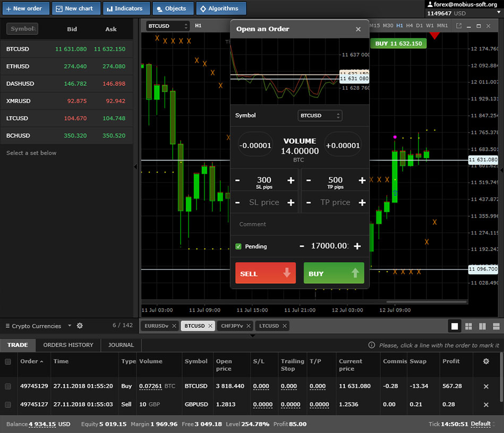Click the pending price input field

tap(329, 246)
